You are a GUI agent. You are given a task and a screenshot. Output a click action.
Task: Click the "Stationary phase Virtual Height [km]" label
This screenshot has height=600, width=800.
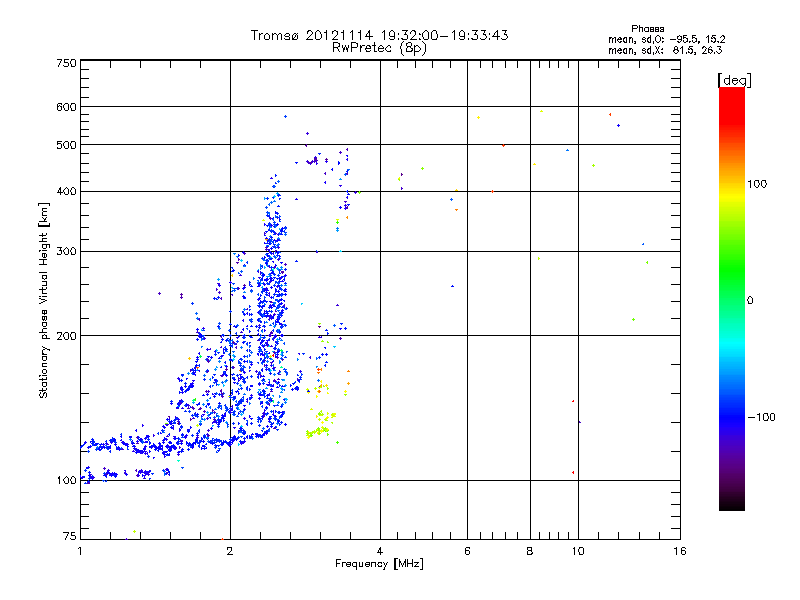tap(44, 300)
